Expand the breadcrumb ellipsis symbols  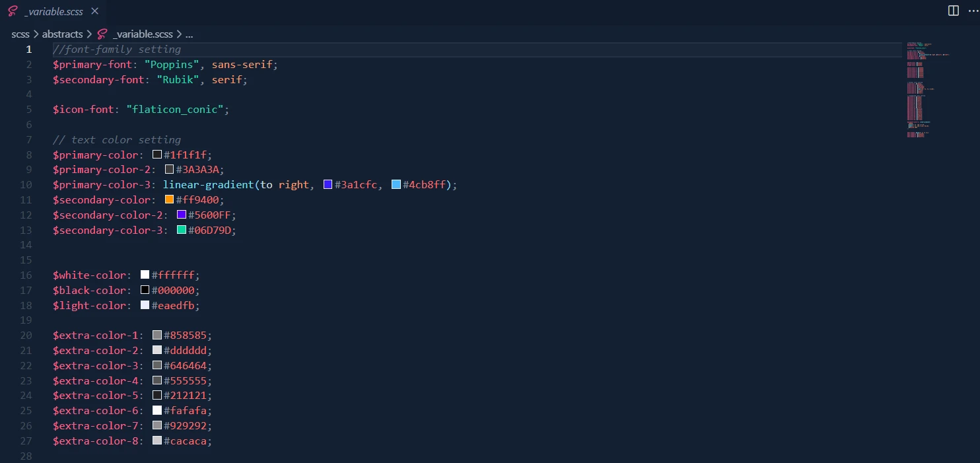pos(189,34)
